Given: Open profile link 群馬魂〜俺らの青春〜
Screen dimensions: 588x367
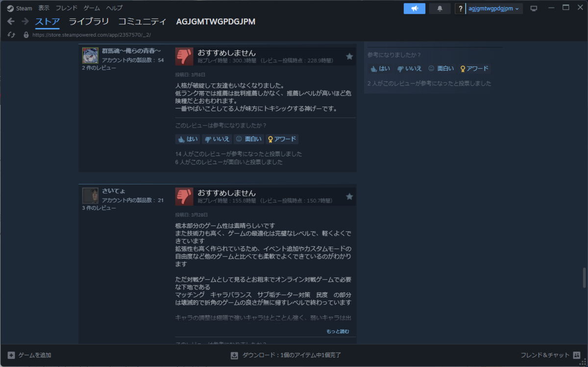Looking at the screenshot, I should tap(131, 52).
